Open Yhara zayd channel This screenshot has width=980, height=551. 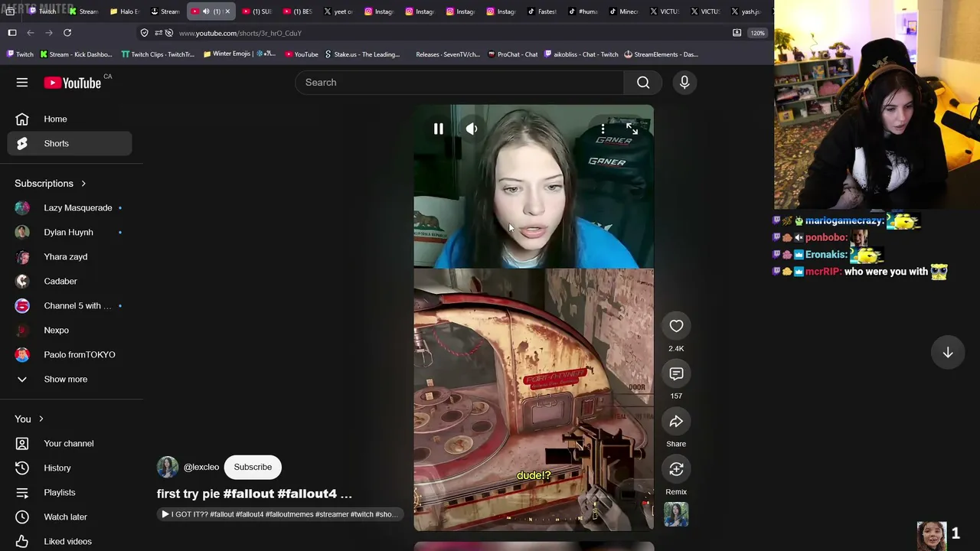click(x=70, y=257)
